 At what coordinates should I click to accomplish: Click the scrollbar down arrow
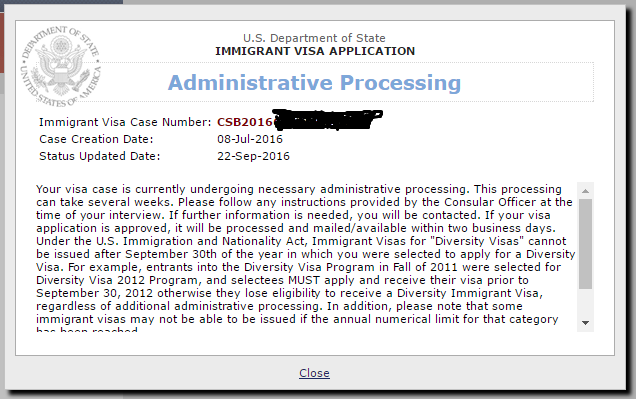point(585,323)
